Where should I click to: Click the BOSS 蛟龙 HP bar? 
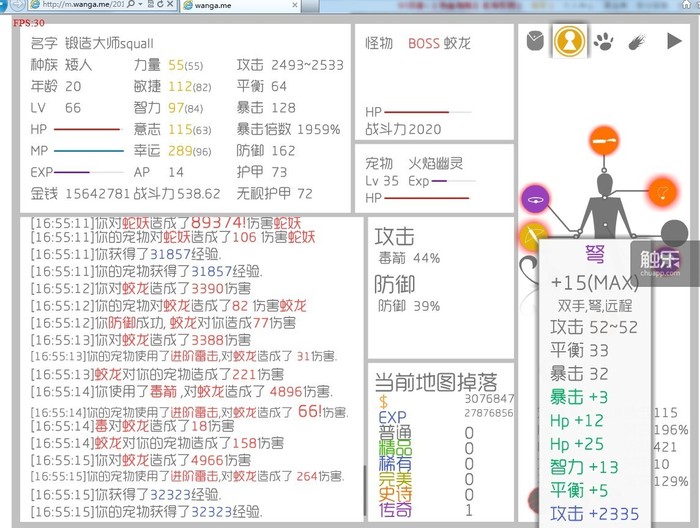click(428, 112)
